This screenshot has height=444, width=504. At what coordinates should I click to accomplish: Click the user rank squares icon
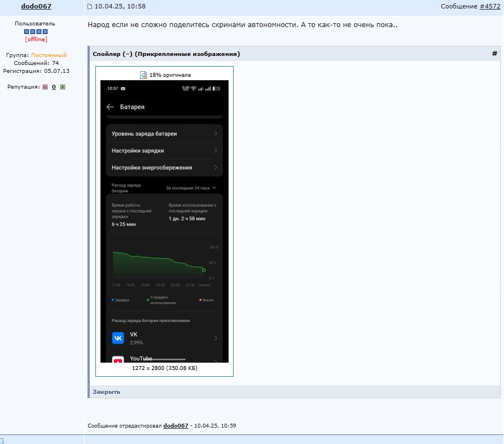36,32
